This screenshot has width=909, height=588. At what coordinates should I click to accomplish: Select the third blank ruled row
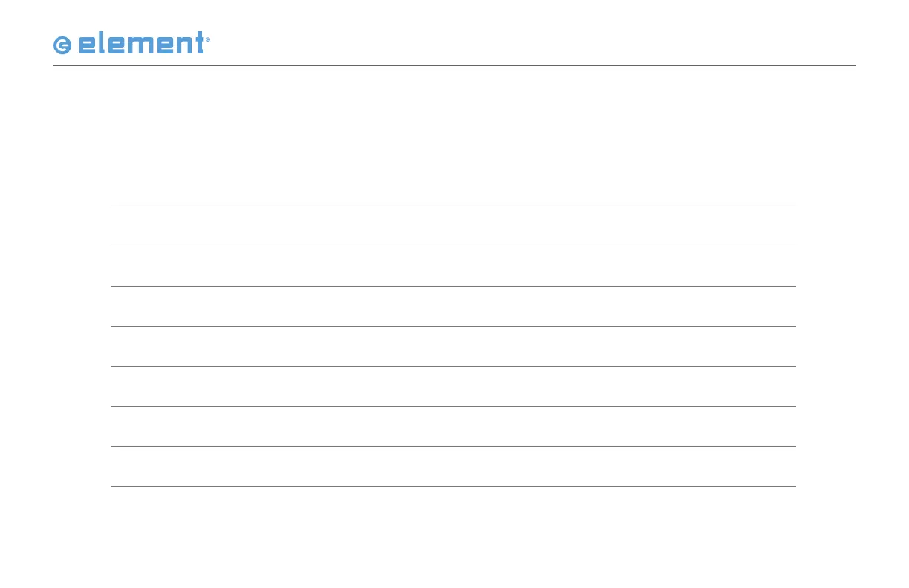pos(453,307)
